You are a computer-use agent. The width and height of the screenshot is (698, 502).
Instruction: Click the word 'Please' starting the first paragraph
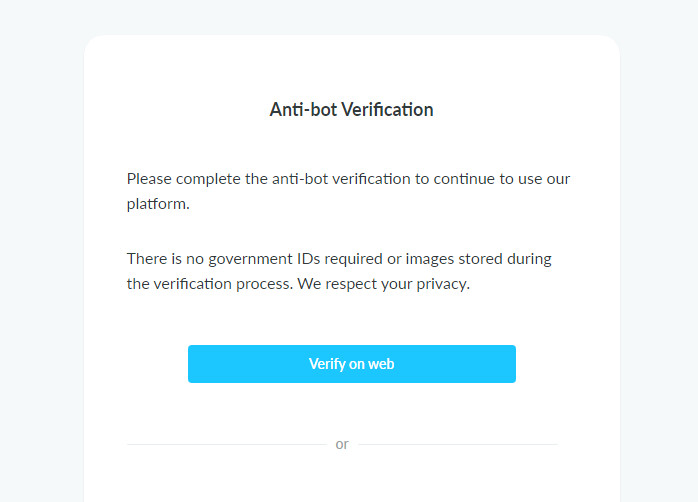click(x=149, y=179)
